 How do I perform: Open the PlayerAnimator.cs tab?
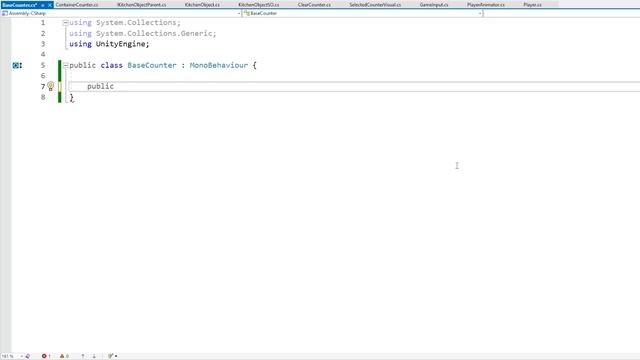(x=486, y=5)
